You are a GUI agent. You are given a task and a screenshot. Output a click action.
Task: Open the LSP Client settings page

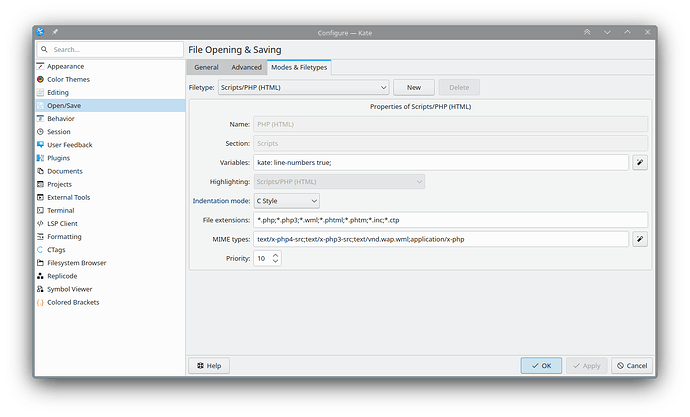tap(110, 223)
